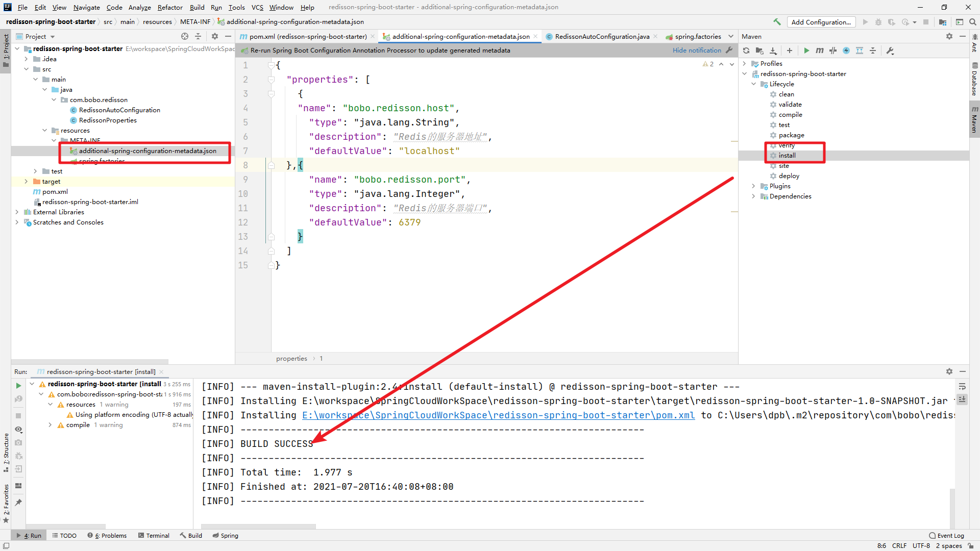Open pom.xml link in console output
This screenshot has width=980, height=551.
pos(498,415)
